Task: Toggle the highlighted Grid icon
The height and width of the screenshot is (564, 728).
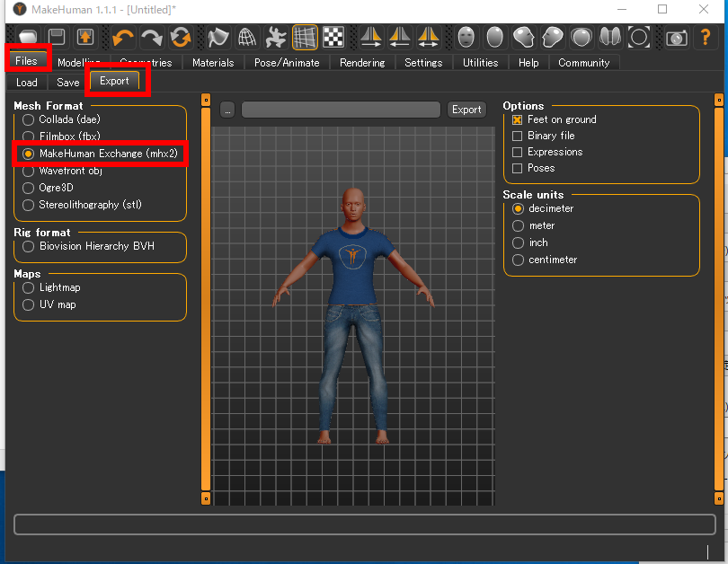Action: tap(305, 37)
